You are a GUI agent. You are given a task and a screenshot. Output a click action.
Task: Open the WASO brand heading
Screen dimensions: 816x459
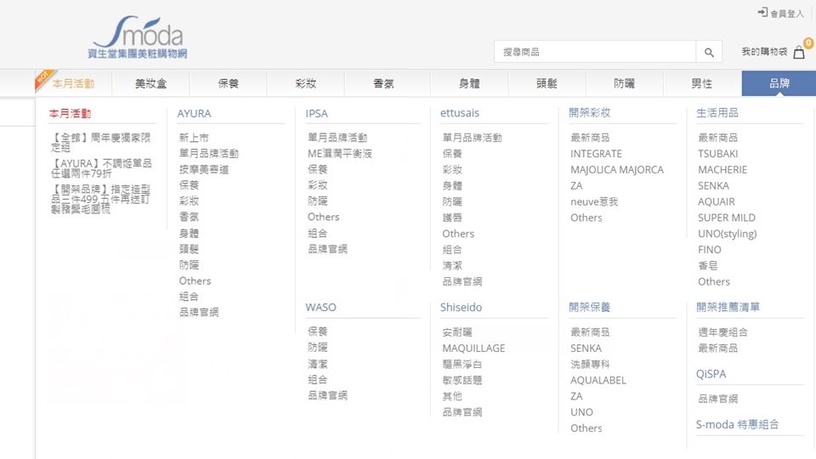(x=321, y=307)
